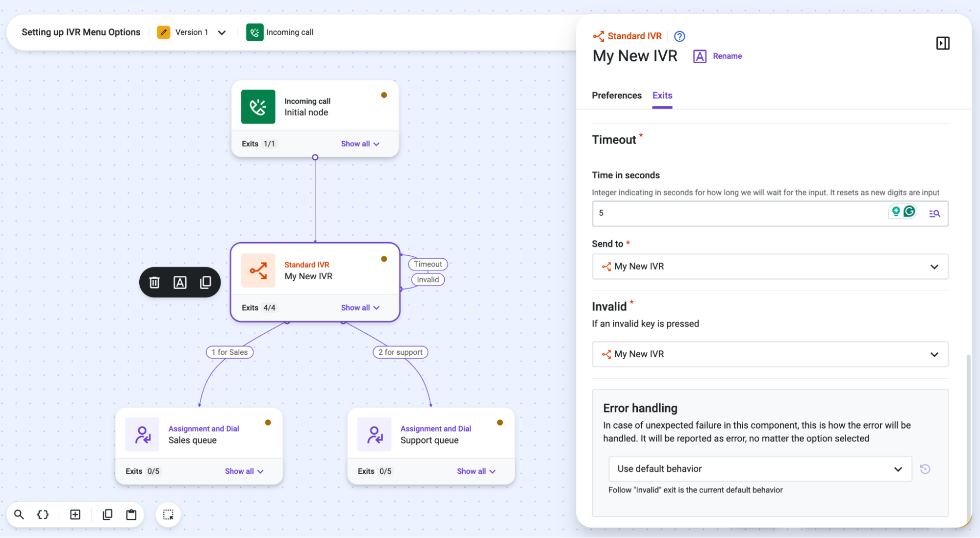Open 'Use default behavior' error handling dropdown

click(x=760, y=469)
